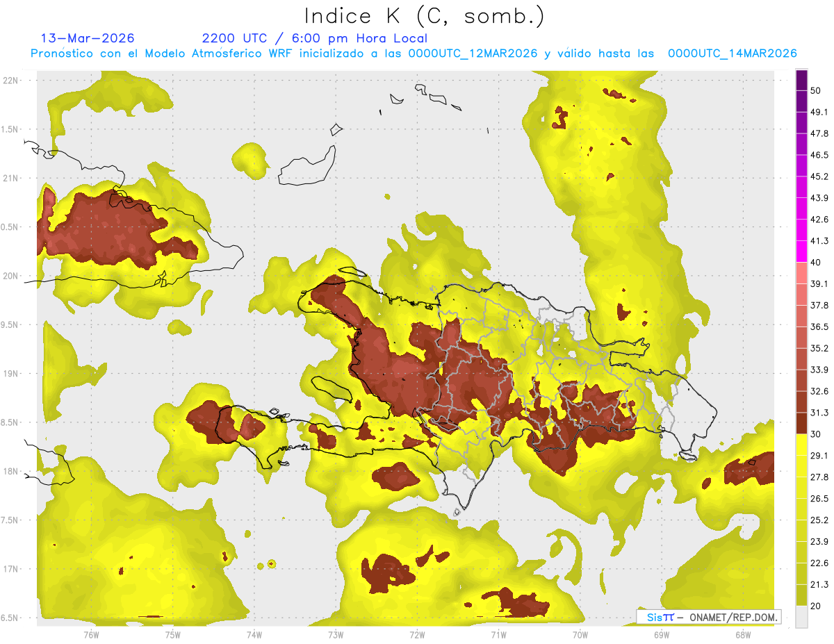Click the colorbar label "49.1"
834x644 pixels.
pyautogui.click(x=820, y=113)
